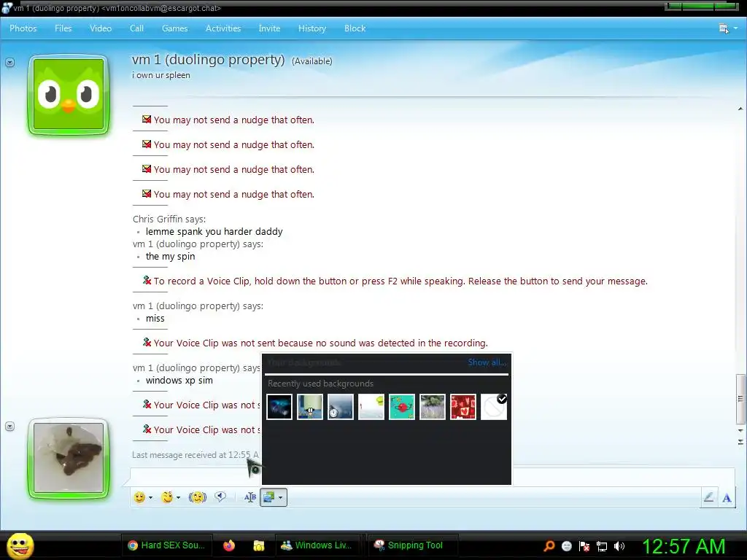This screenshot has width=747, height=560.
Task: Choose the teal background with red planet
Action: 402,407
